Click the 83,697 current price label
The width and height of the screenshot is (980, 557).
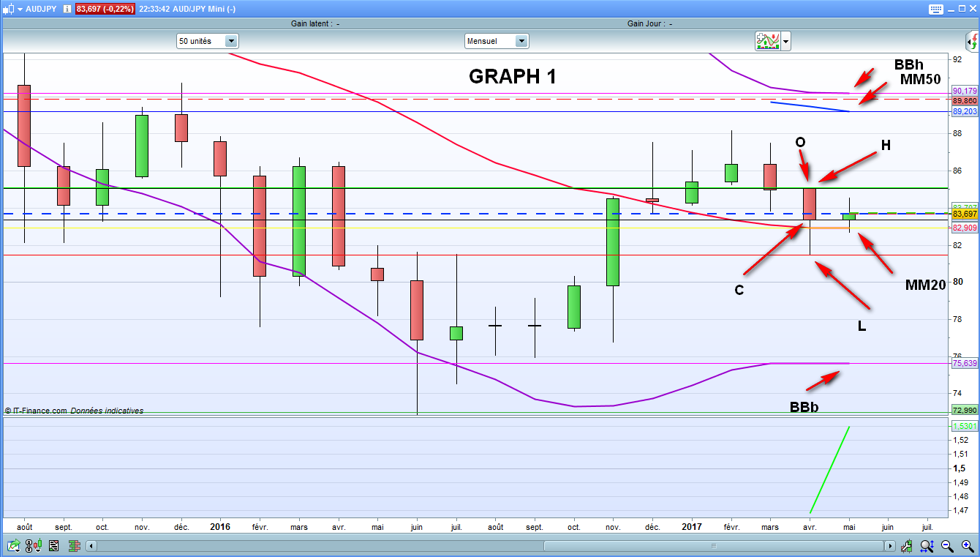tap(965, 214)
